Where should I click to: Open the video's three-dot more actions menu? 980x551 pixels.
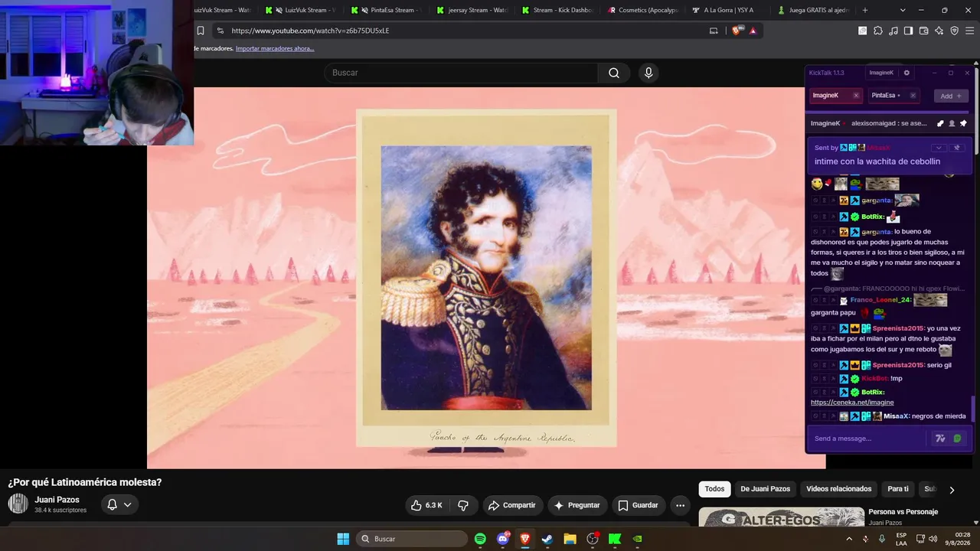(680, 505)
